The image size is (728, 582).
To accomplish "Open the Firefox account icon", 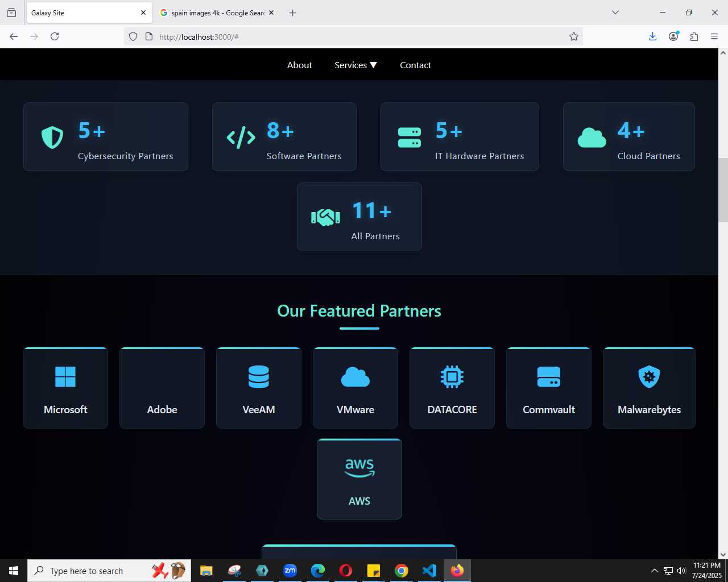I will 673,36.
